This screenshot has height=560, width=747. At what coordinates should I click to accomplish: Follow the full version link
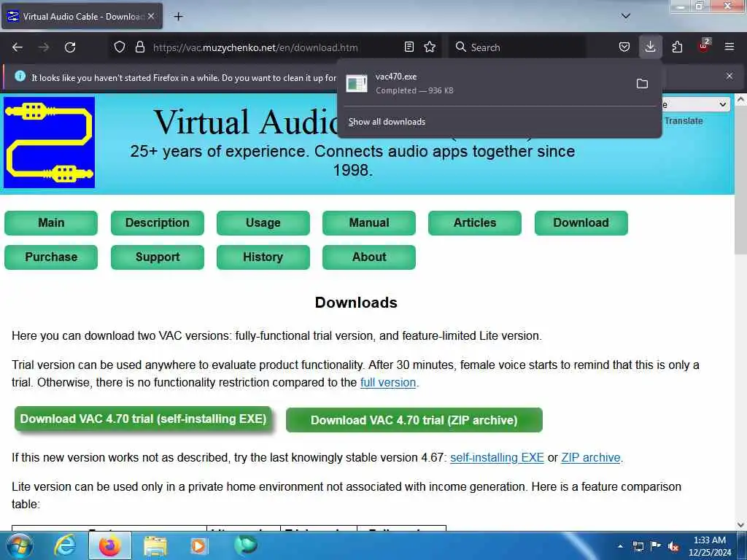[x=388, y=382]
